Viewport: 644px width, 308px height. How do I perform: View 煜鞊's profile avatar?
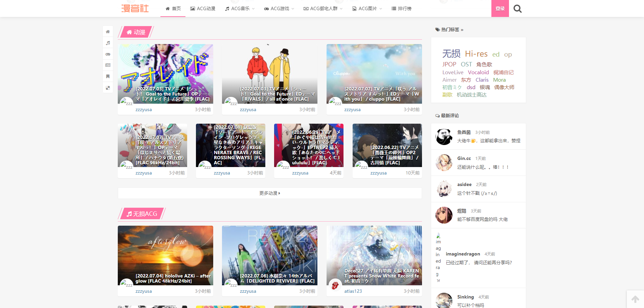(x=444, y=215)
